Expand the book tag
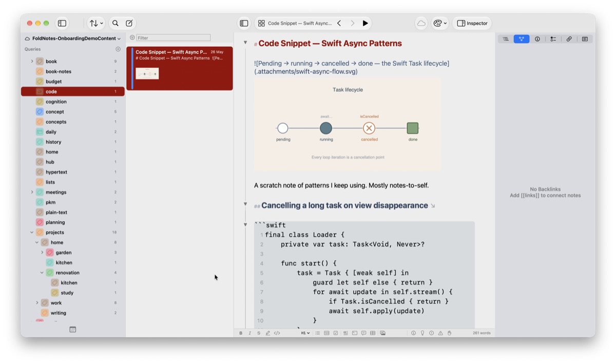616x364 pixels. (x=32, y=62)
